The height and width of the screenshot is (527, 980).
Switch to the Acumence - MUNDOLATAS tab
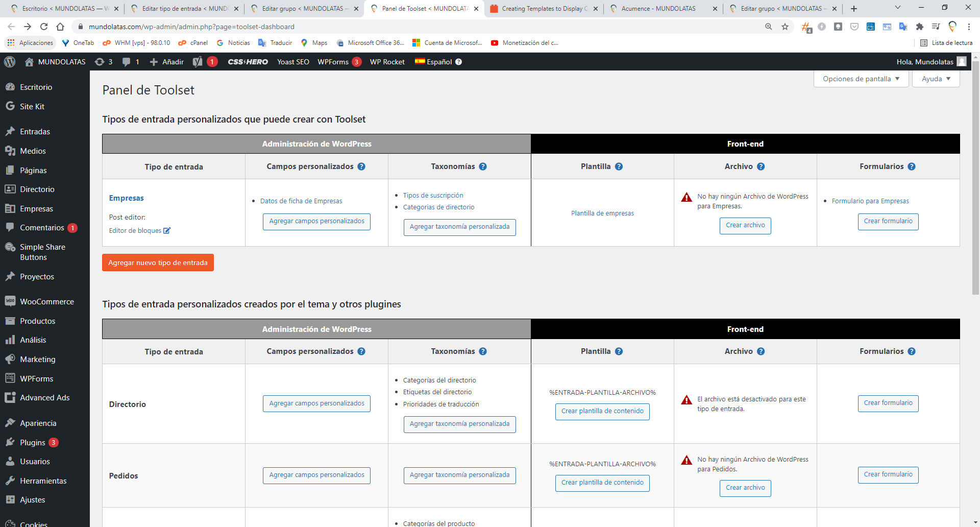tap(658, 9)
